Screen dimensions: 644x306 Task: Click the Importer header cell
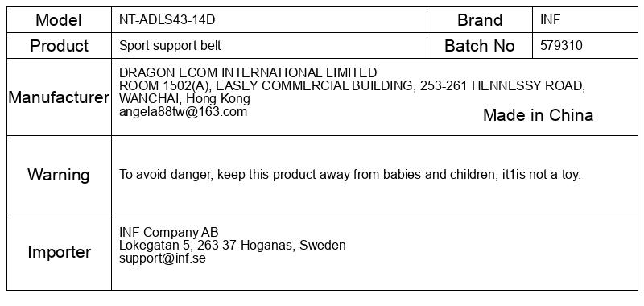coord(59,252)
